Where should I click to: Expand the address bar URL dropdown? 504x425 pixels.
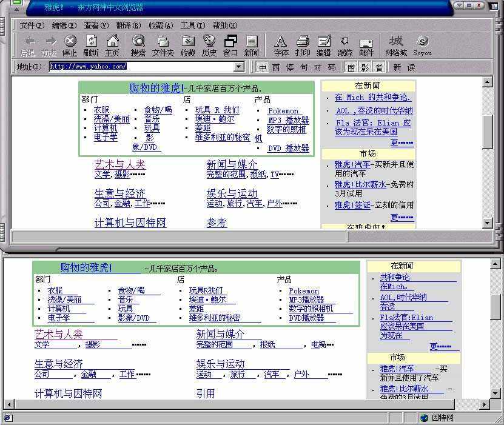coord(239,67)
